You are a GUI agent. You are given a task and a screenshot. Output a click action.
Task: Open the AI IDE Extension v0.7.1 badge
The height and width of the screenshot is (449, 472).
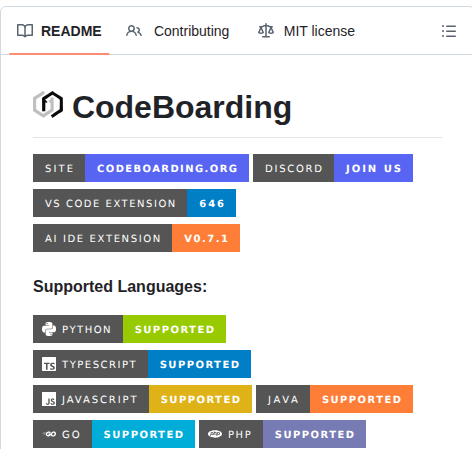136,238
